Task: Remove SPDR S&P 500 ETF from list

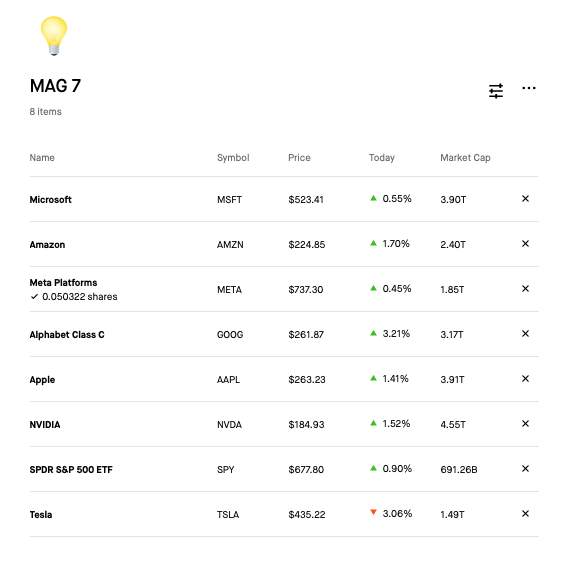Action: [525, 469]
